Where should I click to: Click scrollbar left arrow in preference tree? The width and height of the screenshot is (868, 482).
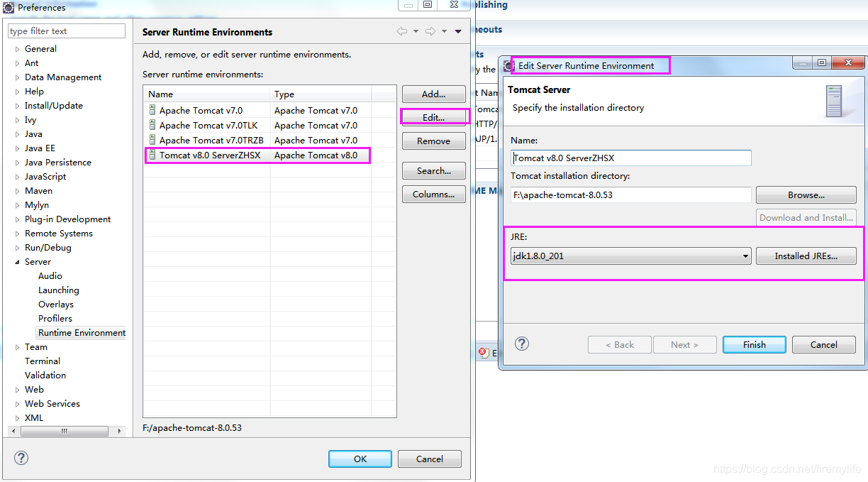(x=12, y=431)
